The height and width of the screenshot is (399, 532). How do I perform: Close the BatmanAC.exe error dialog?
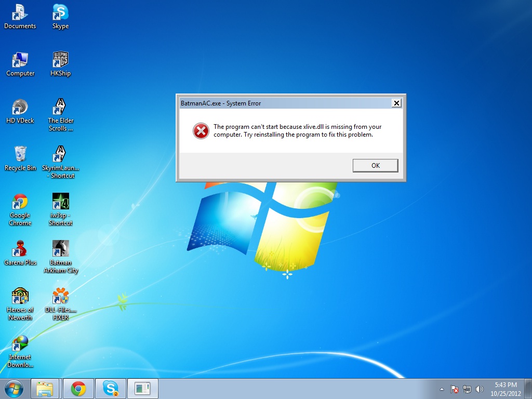point(396,103)
